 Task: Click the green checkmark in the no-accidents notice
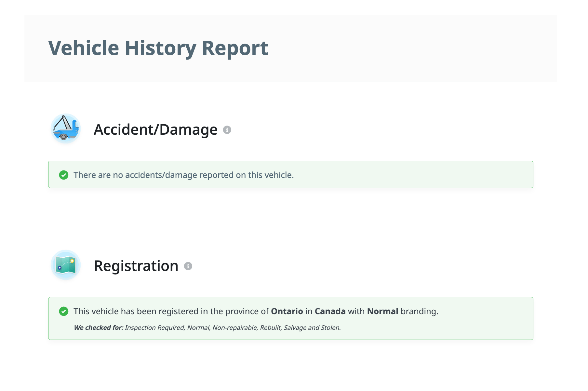point(64,175)
